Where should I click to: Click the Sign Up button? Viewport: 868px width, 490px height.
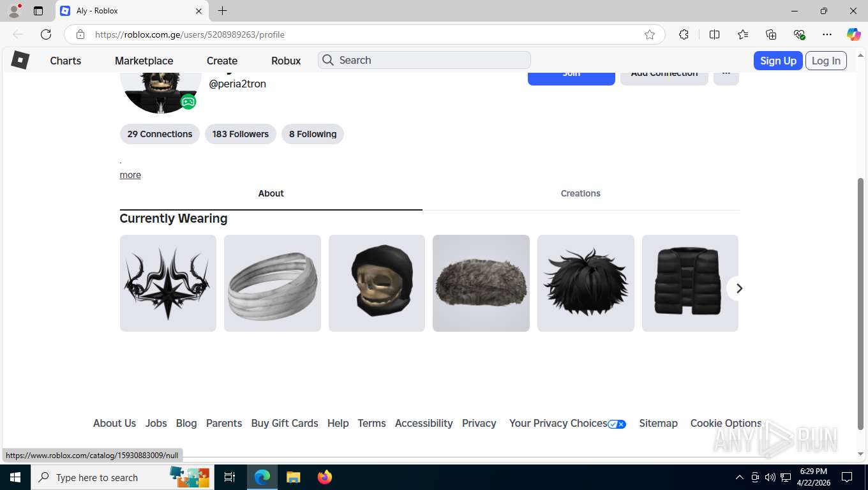tap(778, 61)
